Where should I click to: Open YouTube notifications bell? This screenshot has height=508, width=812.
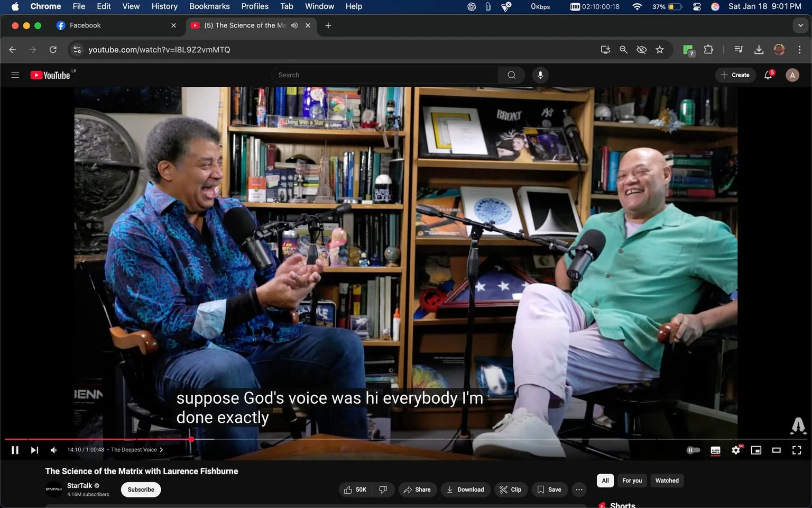[768, 75]
